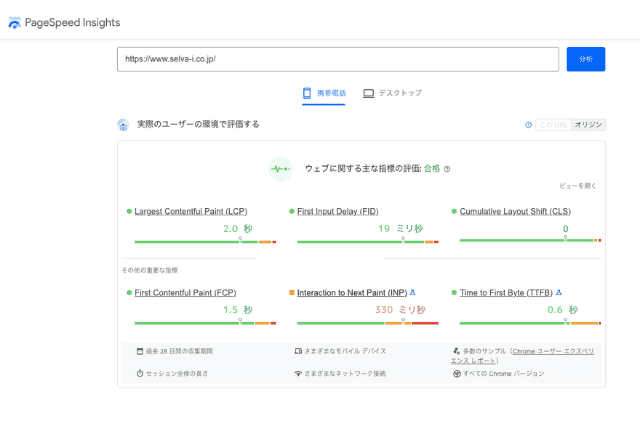Click the LCP distribution bar

pyautogui.click(x=205, y=242)
